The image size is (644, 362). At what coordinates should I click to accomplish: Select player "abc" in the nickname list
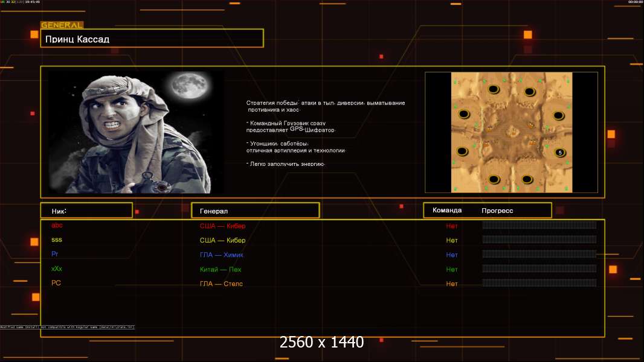pos(57,226)
